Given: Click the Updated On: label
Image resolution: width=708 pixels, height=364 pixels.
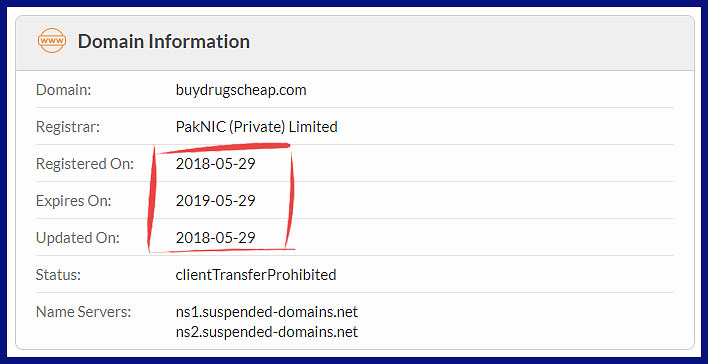Looking at the screenshot, I should tap(78, 238).
